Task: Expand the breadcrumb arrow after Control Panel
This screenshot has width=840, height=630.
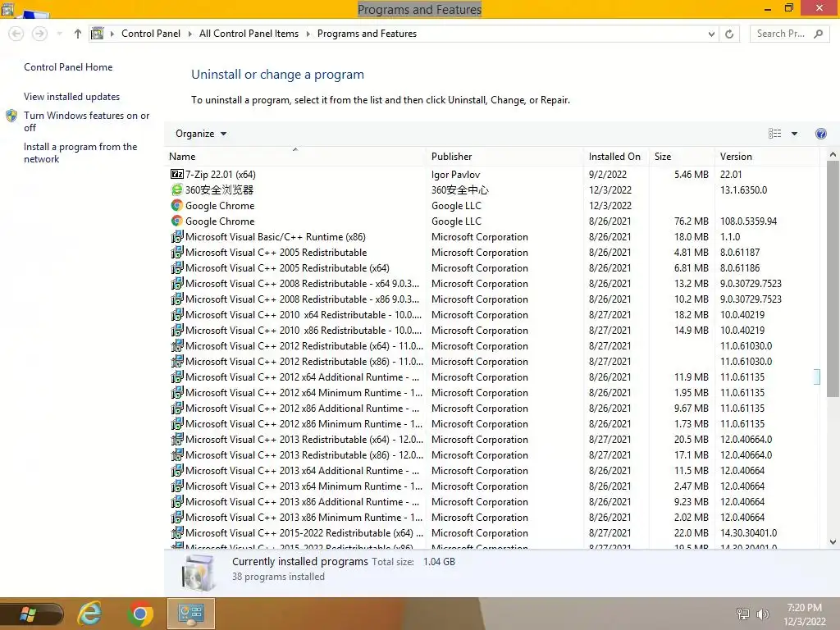Action: pyautogui.click(x=189, y=34)
